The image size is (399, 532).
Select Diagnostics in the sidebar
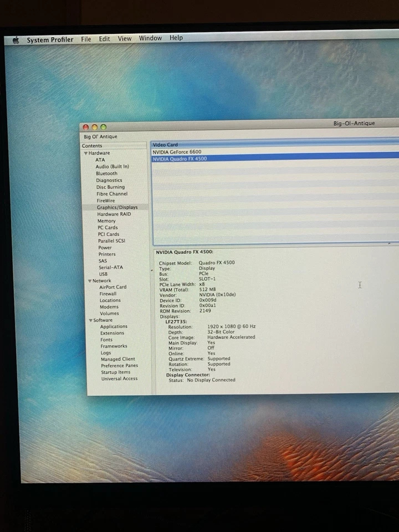(109, 180)
